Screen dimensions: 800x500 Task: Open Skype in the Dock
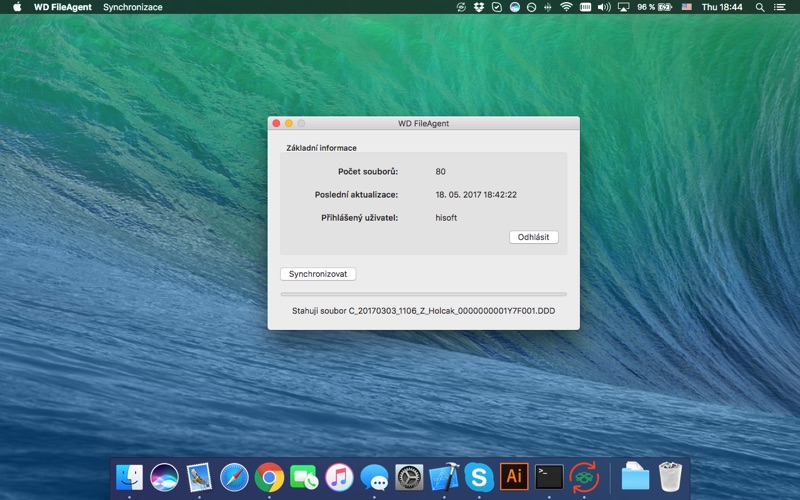click(x=479, y=477)
